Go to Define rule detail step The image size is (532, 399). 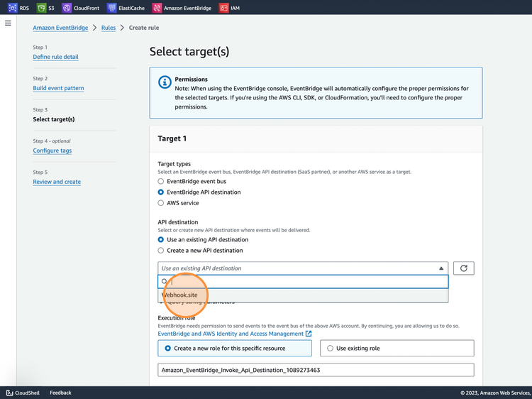click(55, 57)
